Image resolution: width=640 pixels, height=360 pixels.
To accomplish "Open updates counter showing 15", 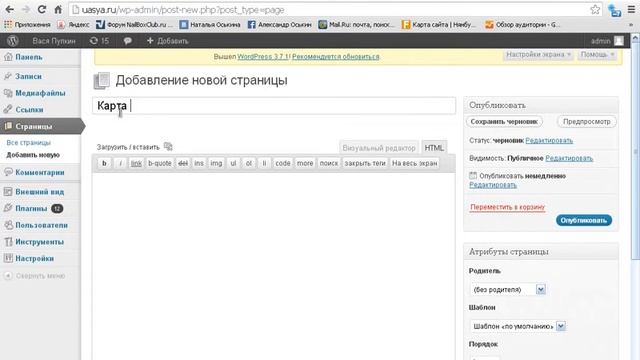I will 99,41.
